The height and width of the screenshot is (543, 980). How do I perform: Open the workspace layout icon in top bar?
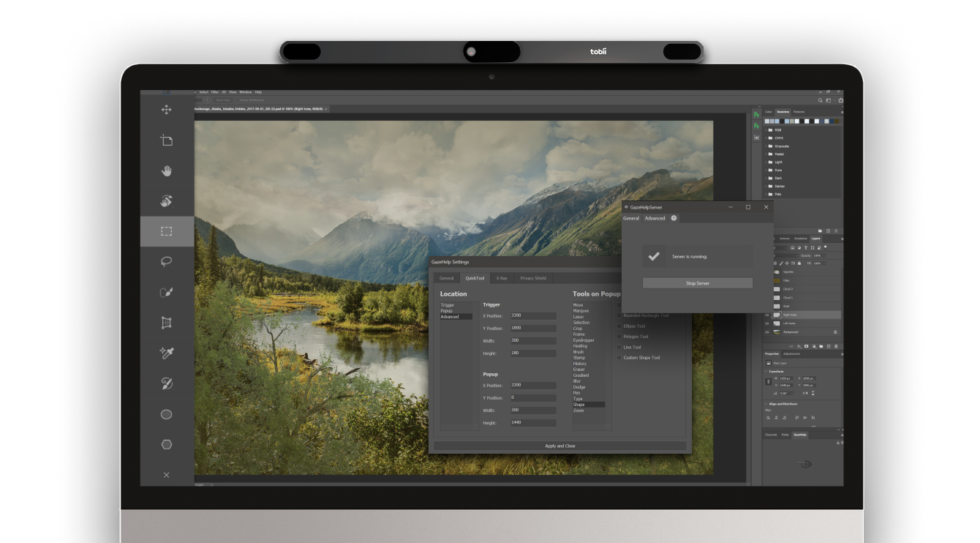tap(829, 100)
